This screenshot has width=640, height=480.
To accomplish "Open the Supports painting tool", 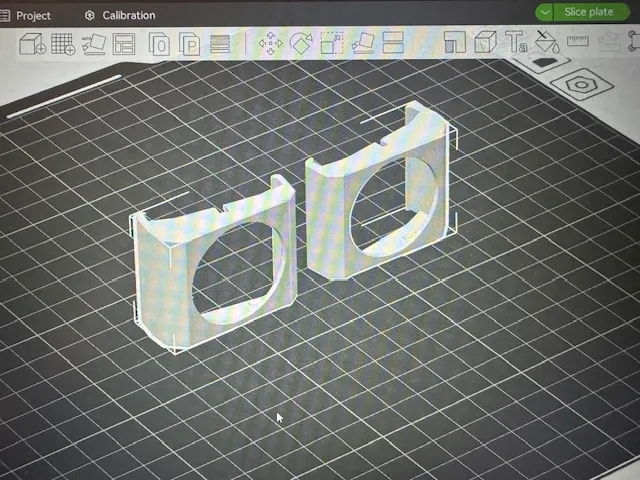I will 455,42.
